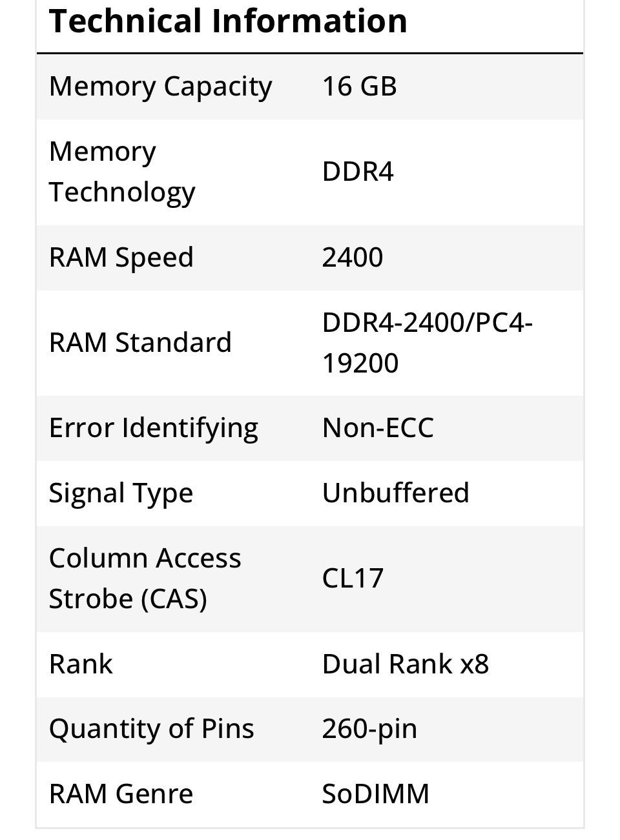Click the CL17 value

[353, 578]
